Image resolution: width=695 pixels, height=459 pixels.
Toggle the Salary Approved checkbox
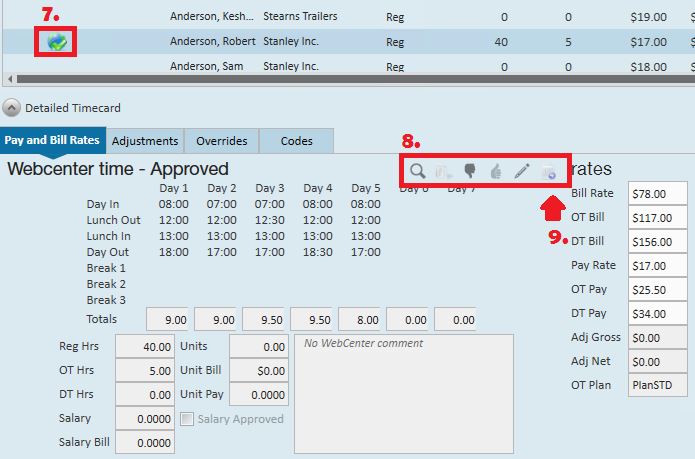pos(187,419)
